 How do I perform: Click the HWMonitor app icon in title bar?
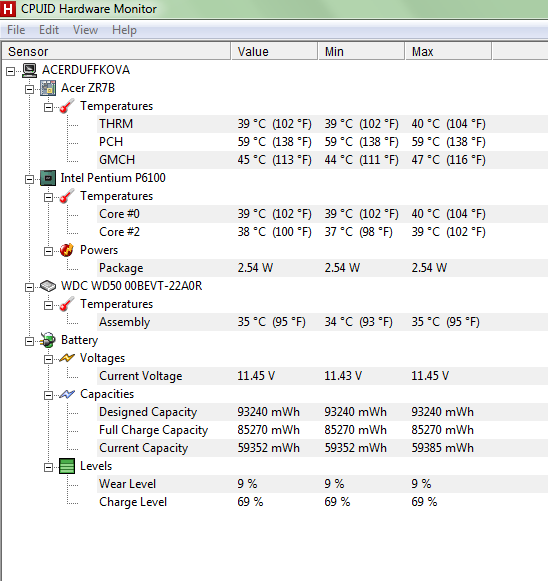point(7,9)
